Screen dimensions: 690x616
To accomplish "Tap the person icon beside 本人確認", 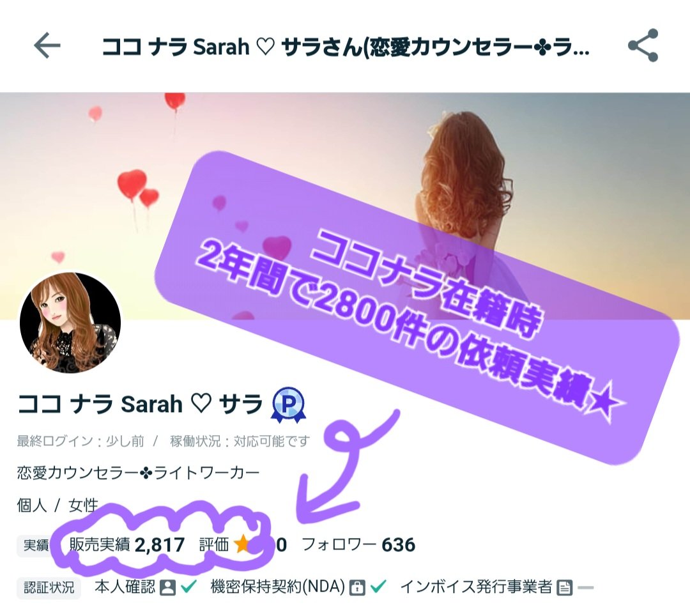I will click(167, 587).
